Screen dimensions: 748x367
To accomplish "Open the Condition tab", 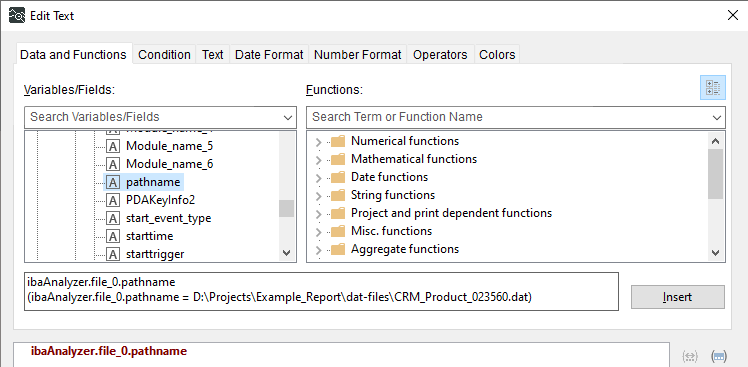I will click(x=164, y=54).
